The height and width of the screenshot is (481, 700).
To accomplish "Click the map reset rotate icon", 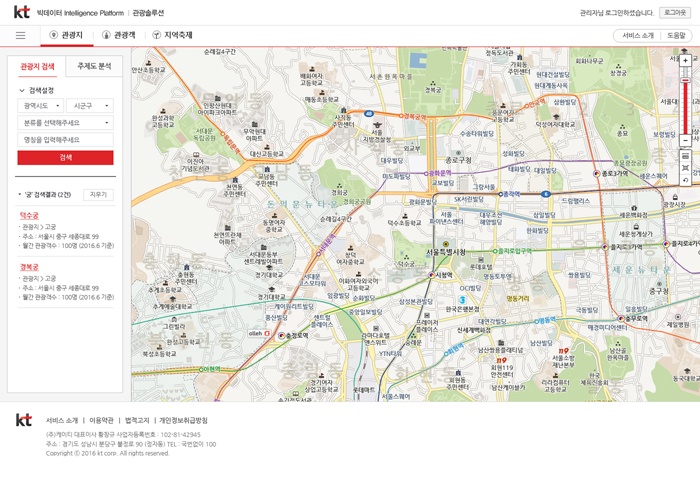I will click(685, 180).
